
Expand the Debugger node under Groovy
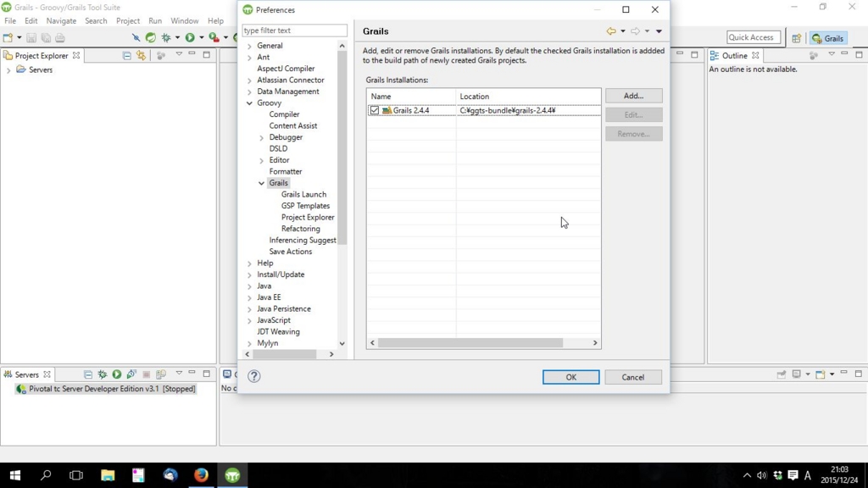point(261,137)
